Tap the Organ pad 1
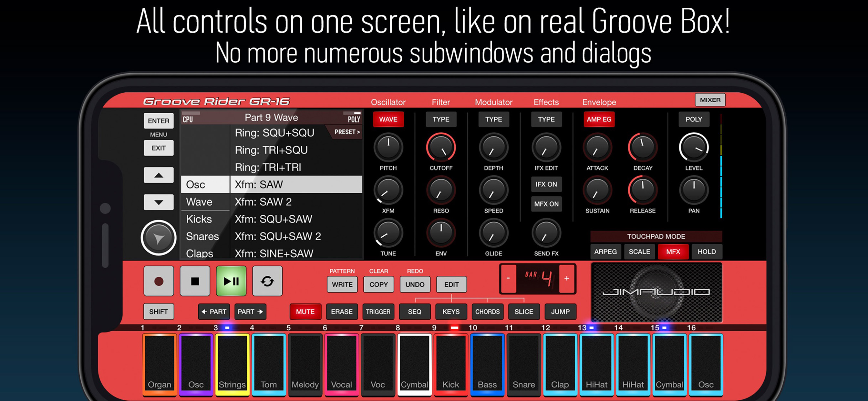 (x=160, y=364)
